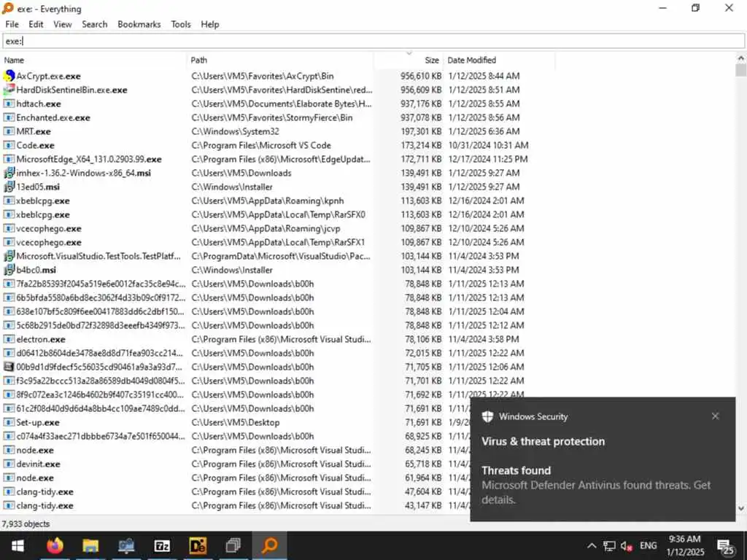Click icon of file starting 00b9d1d9fdecf5c
Screen dimensions: 747x560
pos(9,367)
